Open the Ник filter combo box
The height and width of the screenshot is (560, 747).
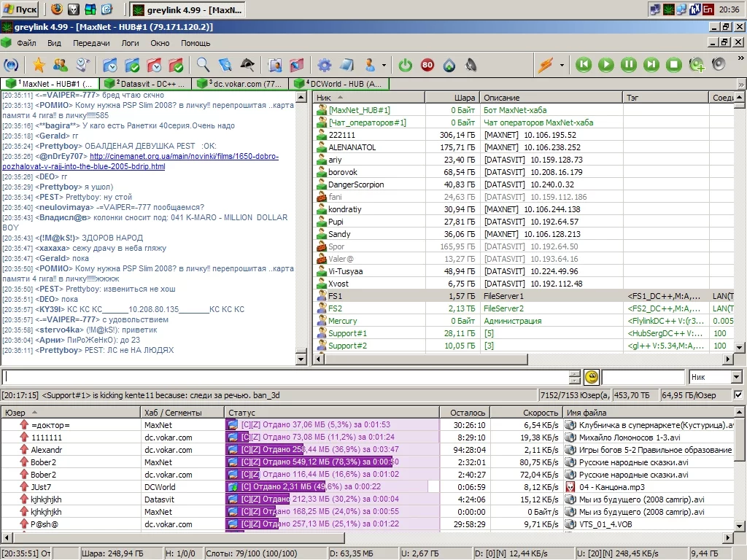(715, 377)
